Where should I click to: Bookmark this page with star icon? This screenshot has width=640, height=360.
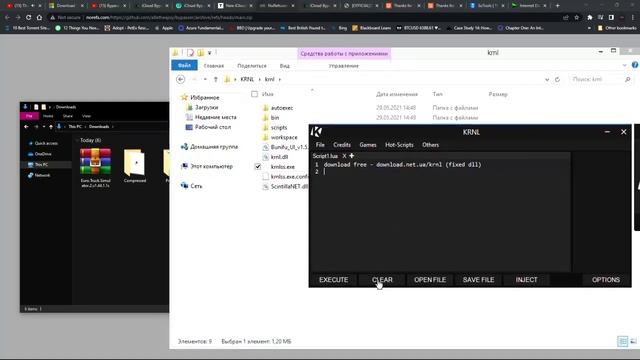[576, 18]
